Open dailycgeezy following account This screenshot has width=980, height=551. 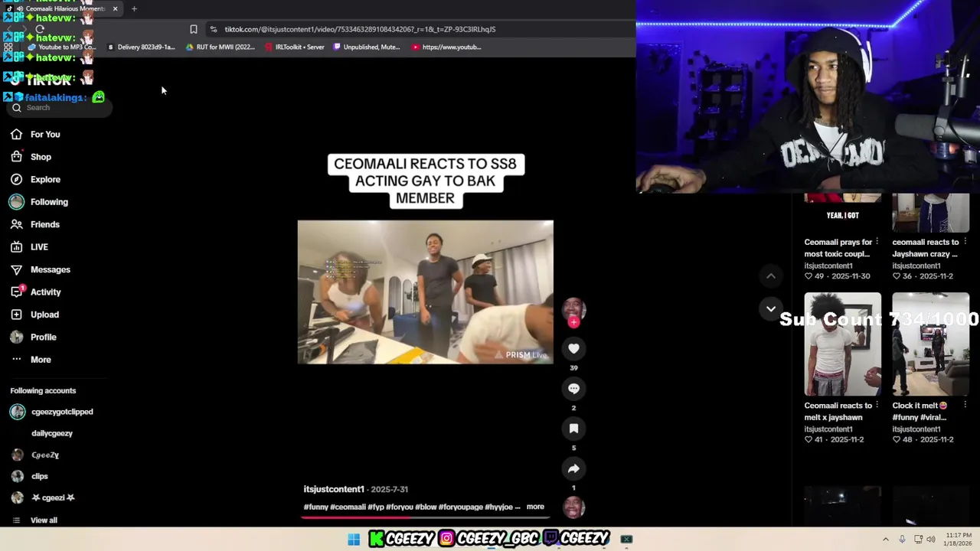[x=51, y=433]
